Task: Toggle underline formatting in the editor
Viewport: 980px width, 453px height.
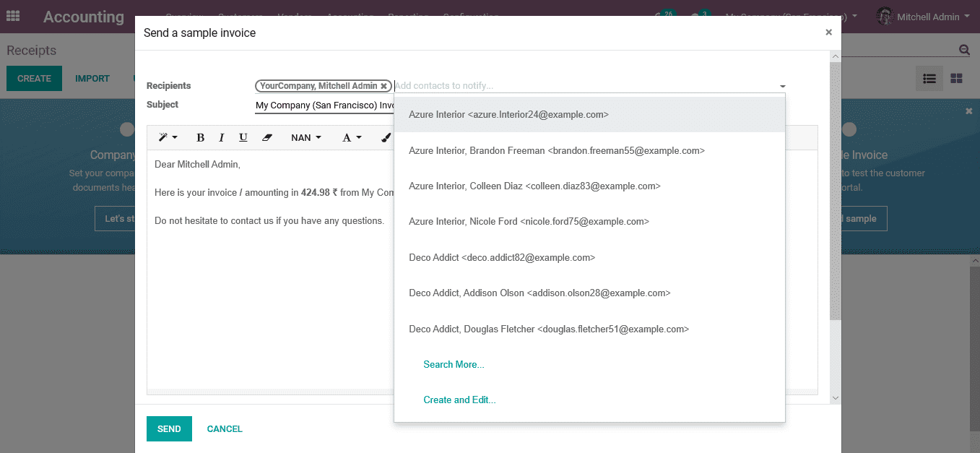Action: pos(243,137)
